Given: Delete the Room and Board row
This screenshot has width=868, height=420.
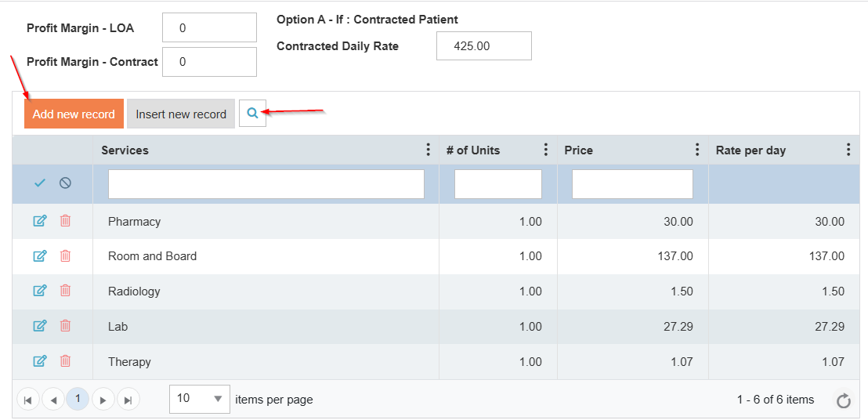Looking at the screenshot, I should click(65, 255).
